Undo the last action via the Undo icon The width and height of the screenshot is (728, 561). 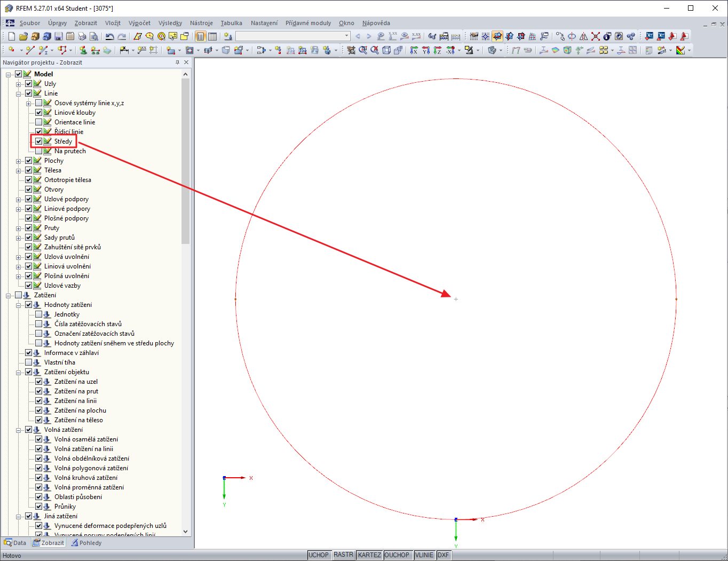point(110,36)
